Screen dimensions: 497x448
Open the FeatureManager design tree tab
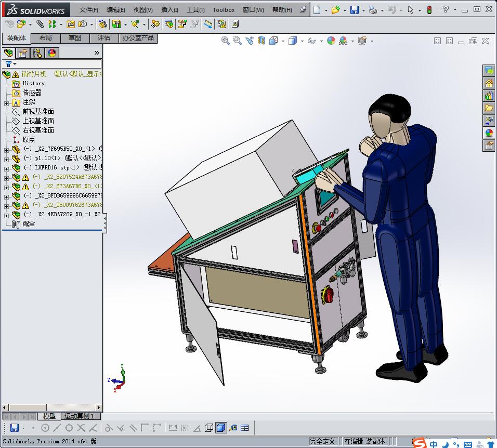pyautogui.click(x=8, y=53)
